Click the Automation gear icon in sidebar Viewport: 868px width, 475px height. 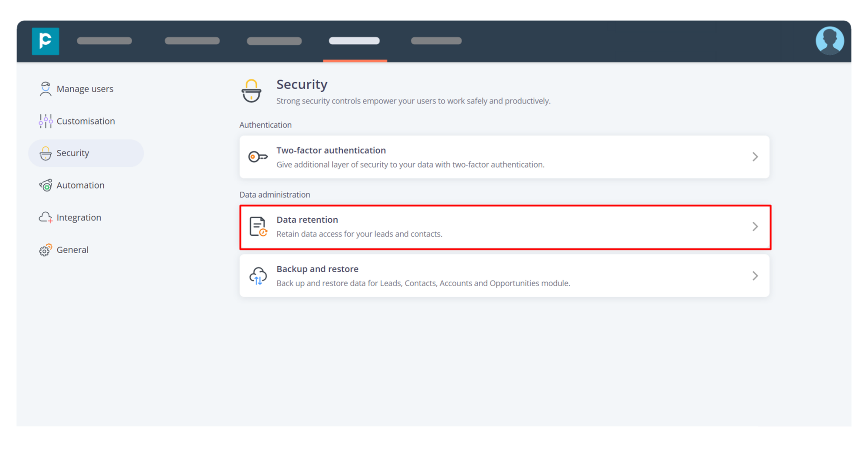46,185
